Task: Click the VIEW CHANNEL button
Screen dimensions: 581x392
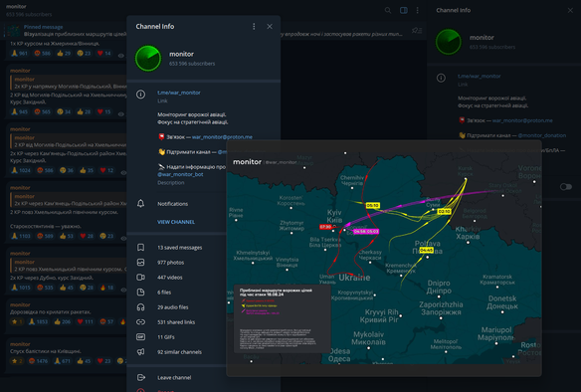Action: [x=176, y=222]
